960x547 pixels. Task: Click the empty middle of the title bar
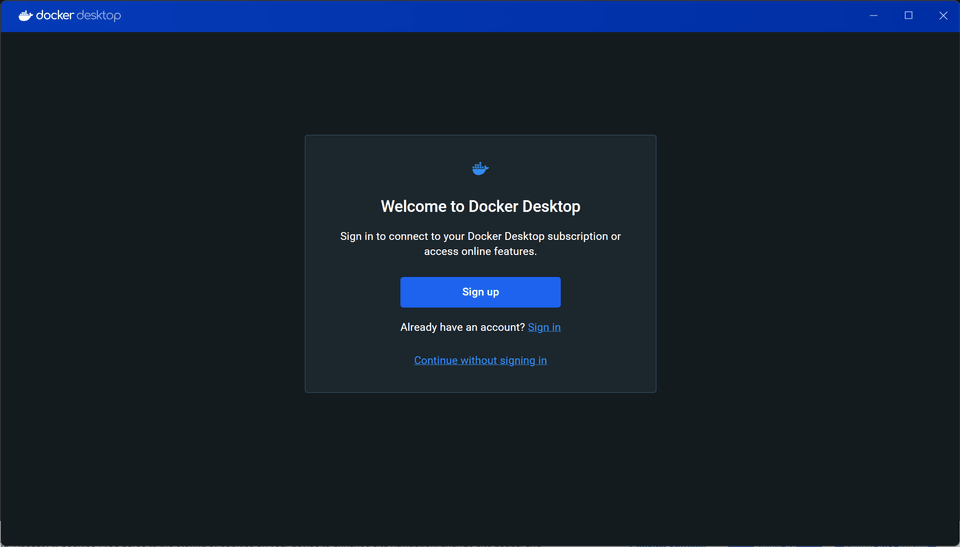pos(480,16)
